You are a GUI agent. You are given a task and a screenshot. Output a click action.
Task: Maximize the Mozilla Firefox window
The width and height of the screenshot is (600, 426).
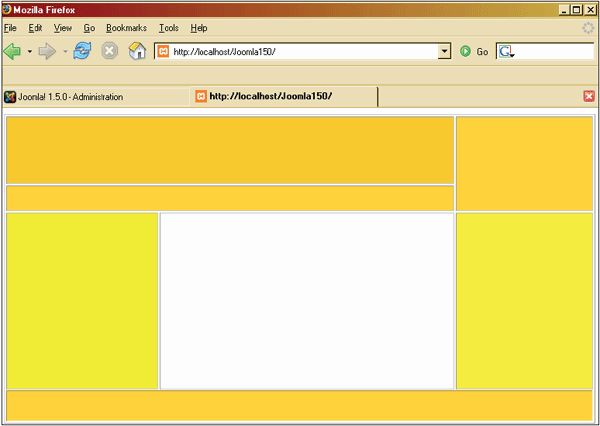point(577,10)
